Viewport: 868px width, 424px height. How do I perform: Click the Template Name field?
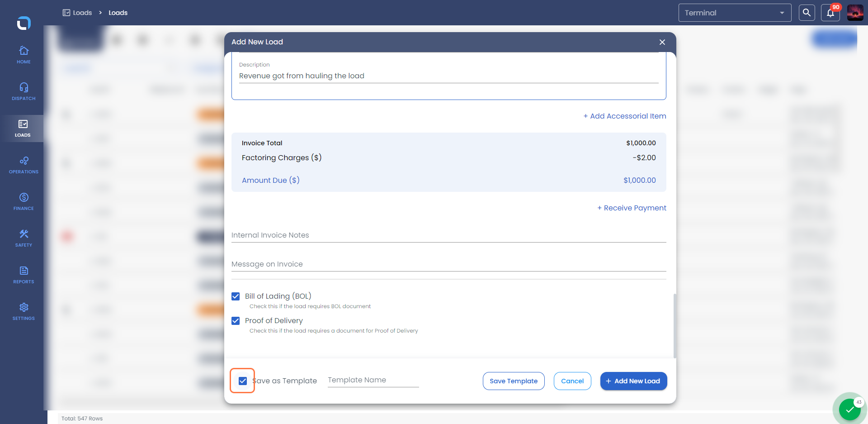(373, 380)
